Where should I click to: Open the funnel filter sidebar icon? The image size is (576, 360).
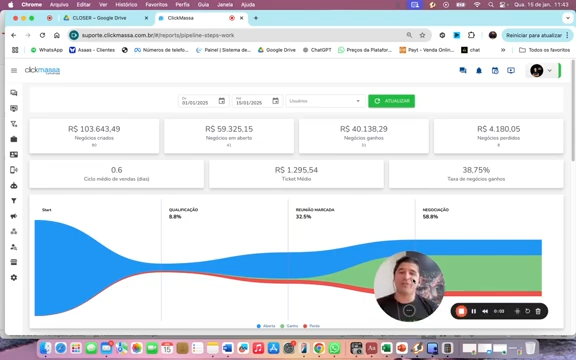point(14,201)
